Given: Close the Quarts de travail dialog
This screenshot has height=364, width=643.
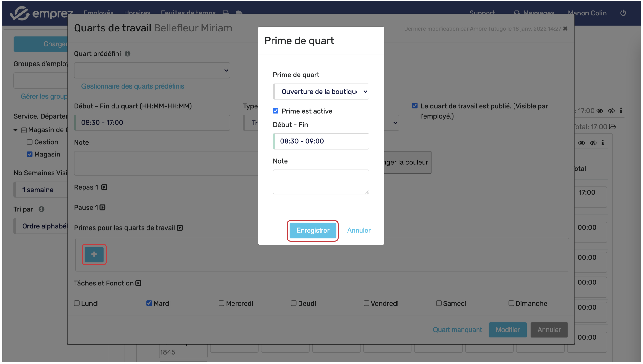Looking at the screenshot, I should click(x=566, y=28).
